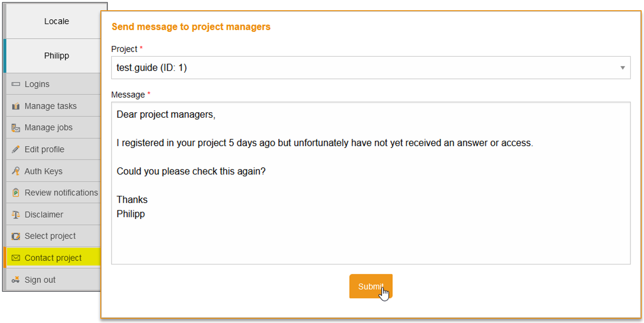
Task: Click the Edit profile pencil icon
Action: pyautogui.click(x=15, y=149)
